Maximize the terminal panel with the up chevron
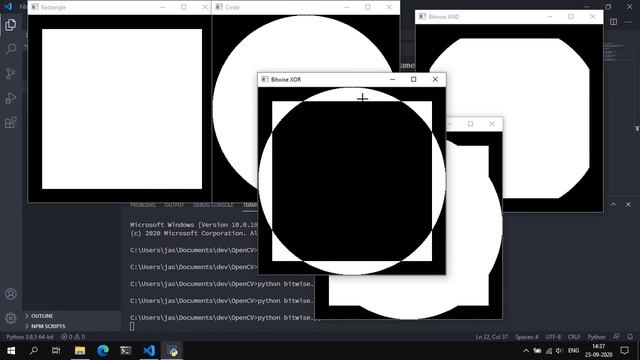 pos(613,204)
